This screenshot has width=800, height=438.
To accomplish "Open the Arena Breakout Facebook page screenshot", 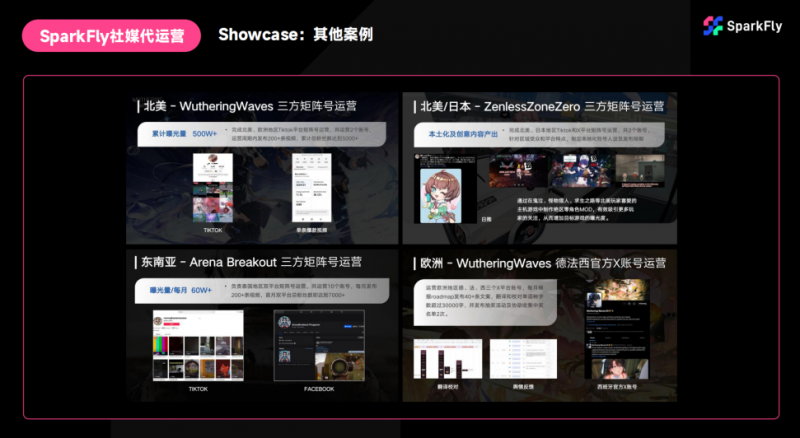I will 319,347.
